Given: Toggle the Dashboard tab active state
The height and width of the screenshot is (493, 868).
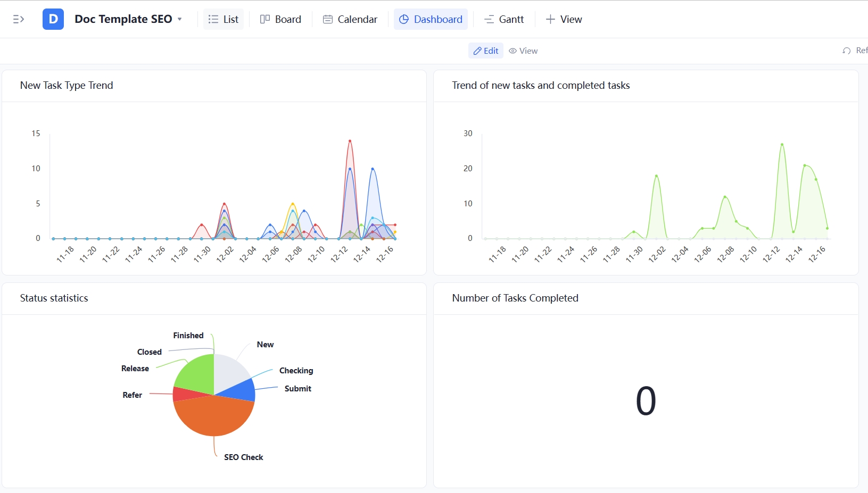Looking at the screenshot, I should 431,19.
